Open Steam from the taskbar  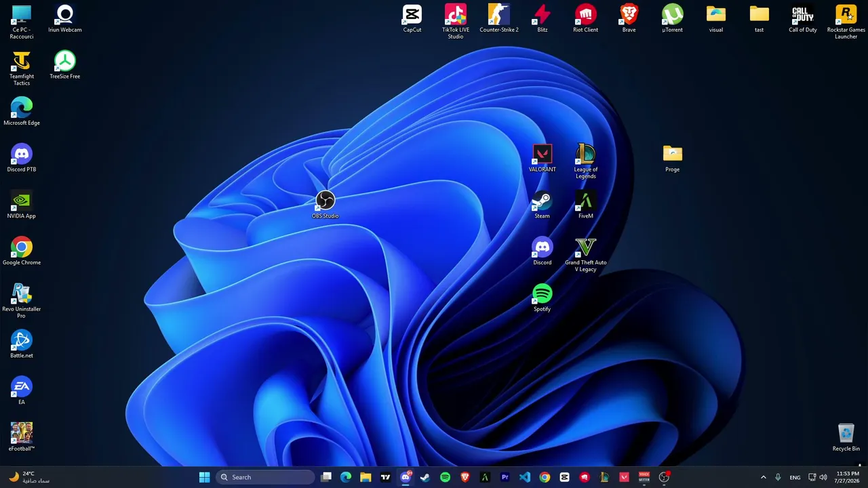click(425, 477)
